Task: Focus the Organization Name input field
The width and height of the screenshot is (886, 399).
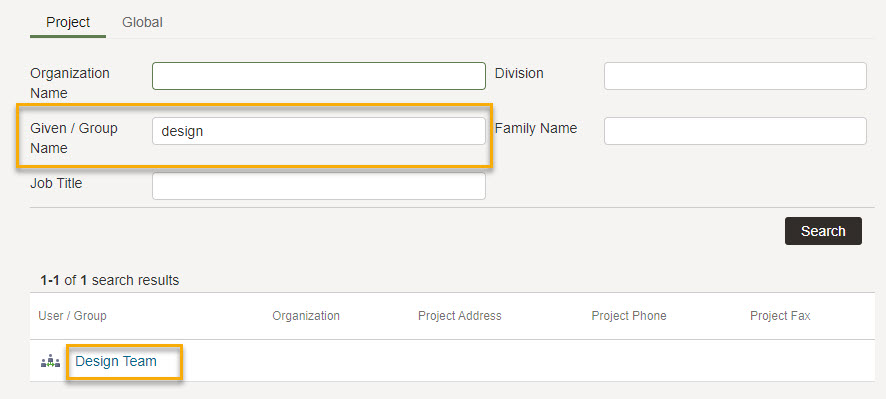Action: (x=319, y=76)
